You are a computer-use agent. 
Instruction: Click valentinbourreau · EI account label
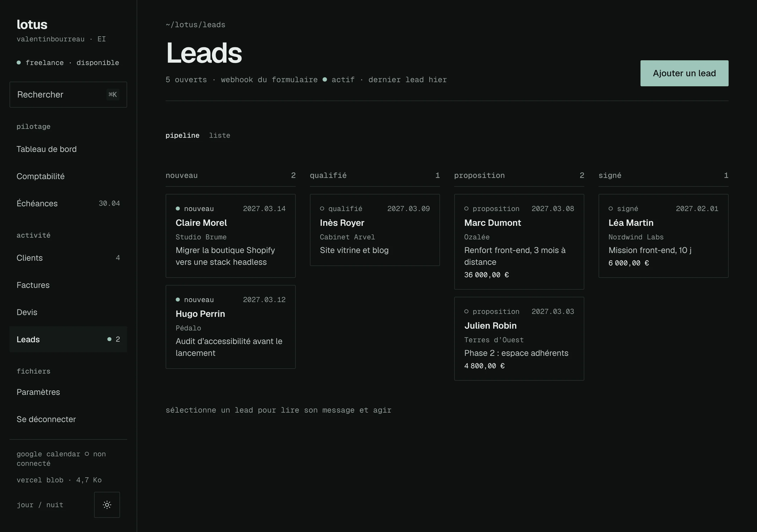(x=61, y=39)
